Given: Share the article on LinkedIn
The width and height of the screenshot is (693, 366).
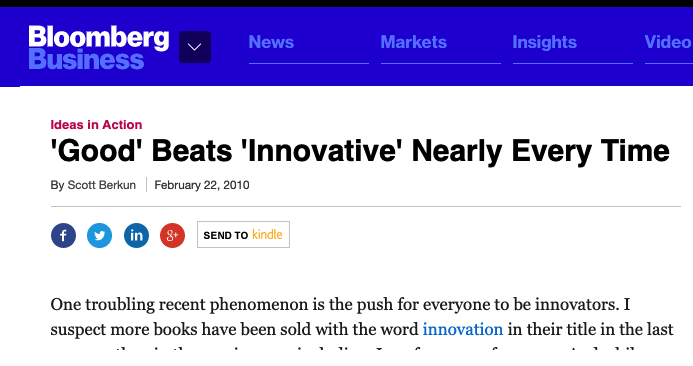Looking at the screenshot, I should click(136, 235).
